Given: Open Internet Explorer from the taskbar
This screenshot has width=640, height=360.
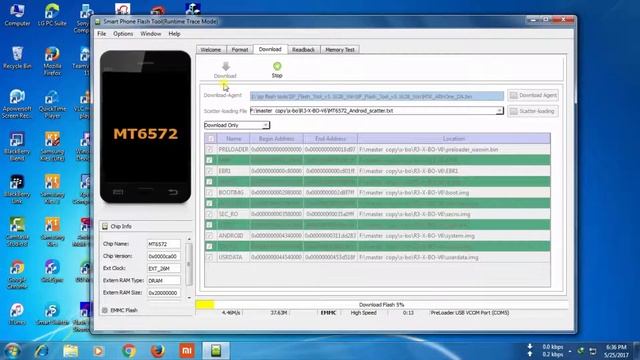Looking at the screenshot, I should pyautogui.click(x=42, y=351).
